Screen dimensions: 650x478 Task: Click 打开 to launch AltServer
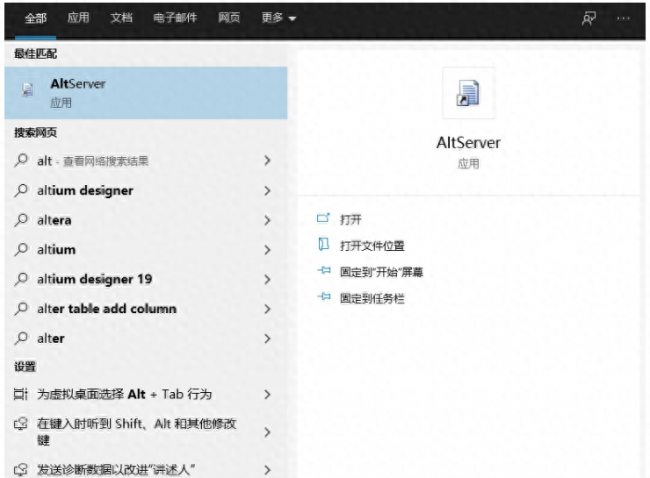pyautogui.click(x=351, y=219)
